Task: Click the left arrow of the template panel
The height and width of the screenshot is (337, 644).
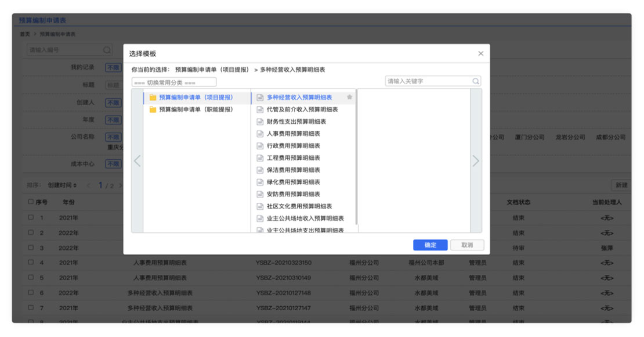Action: tap(137, 161)
